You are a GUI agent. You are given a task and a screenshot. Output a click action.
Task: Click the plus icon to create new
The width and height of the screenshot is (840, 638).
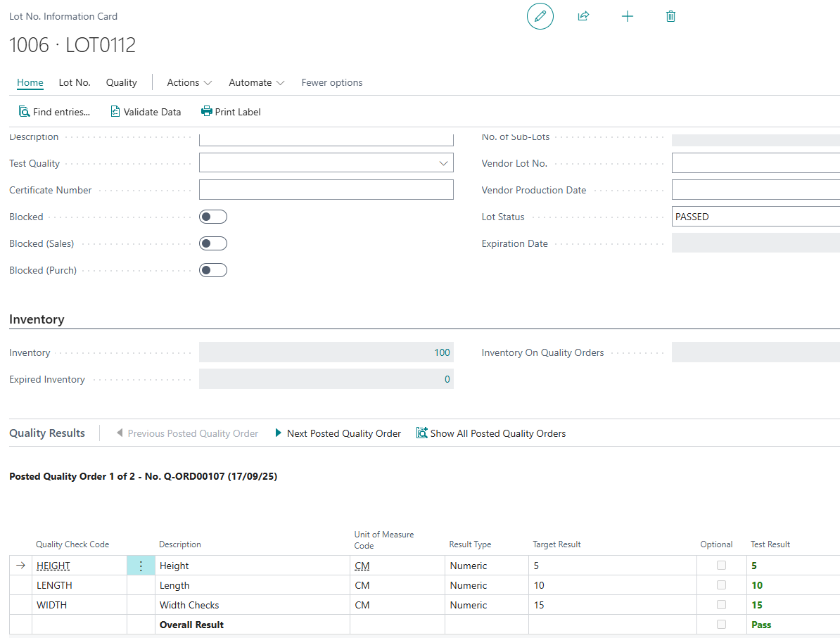tap(628, 16)
